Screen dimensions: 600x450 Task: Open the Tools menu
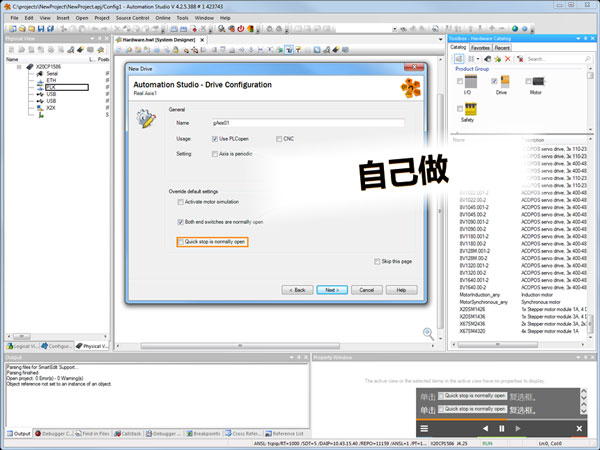(183, 18)
